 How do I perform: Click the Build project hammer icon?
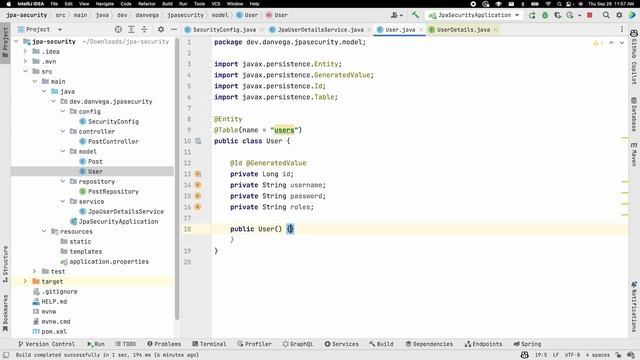coord(415,15)
